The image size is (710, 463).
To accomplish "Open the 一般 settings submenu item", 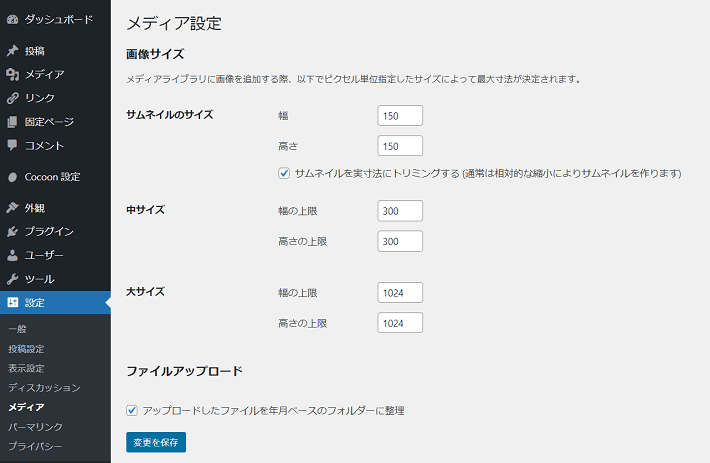I will pyautogui.click(x=17, y=329).
